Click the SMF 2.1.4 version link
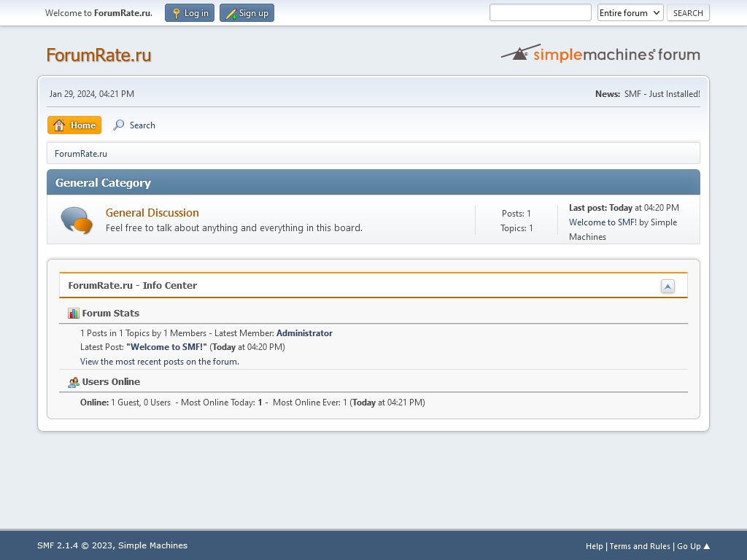Image resolution: width=747 pixels, height=560 pixels. click(x=58, y=545)
